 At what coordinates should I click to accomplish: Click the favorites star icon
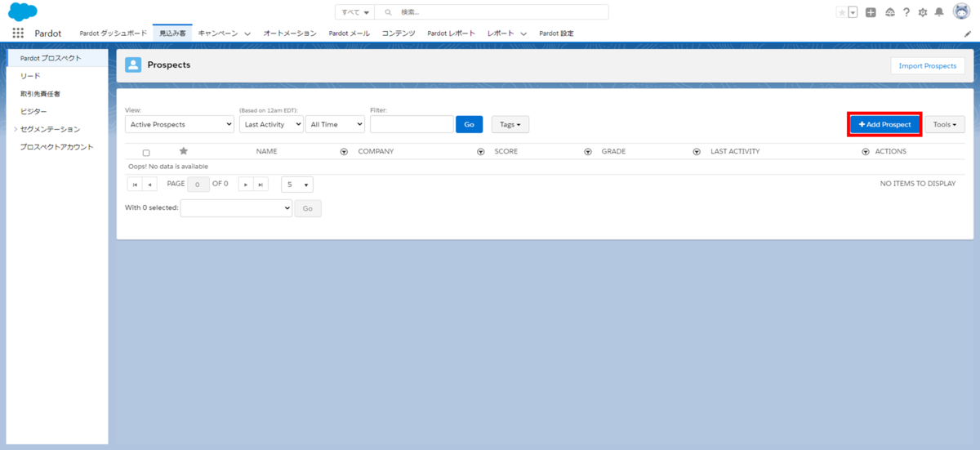coord(842,12)
